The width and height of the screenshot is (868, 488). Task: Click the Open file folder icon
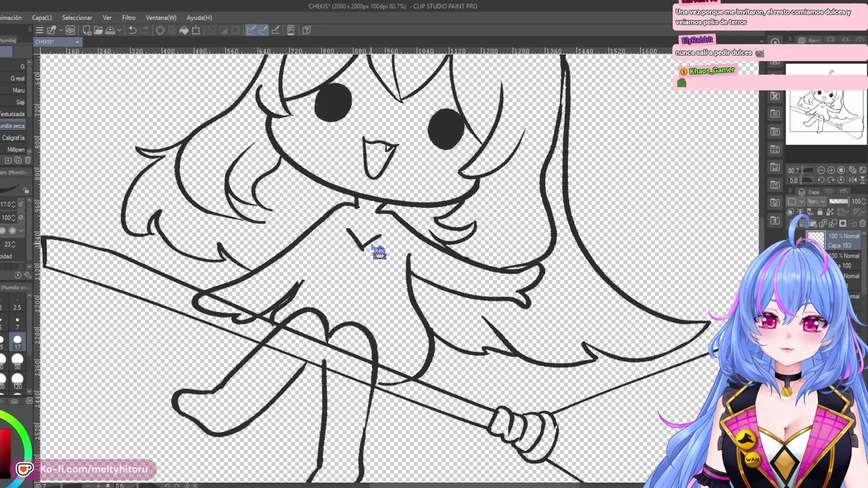(x=98, y=30)
